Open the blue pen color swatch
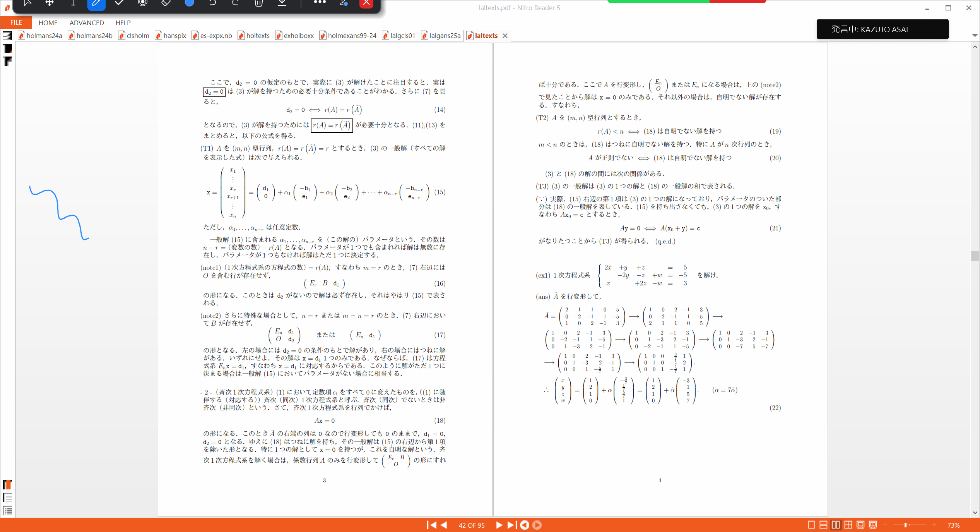Screen dimensions: 980x532 tap(189, 3)
